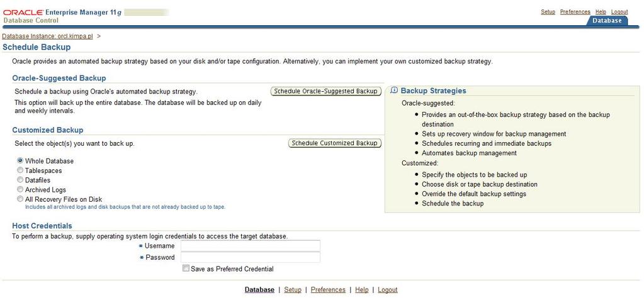
Task: Select the Datafiles radio button
Action: [x=20, y=180]
